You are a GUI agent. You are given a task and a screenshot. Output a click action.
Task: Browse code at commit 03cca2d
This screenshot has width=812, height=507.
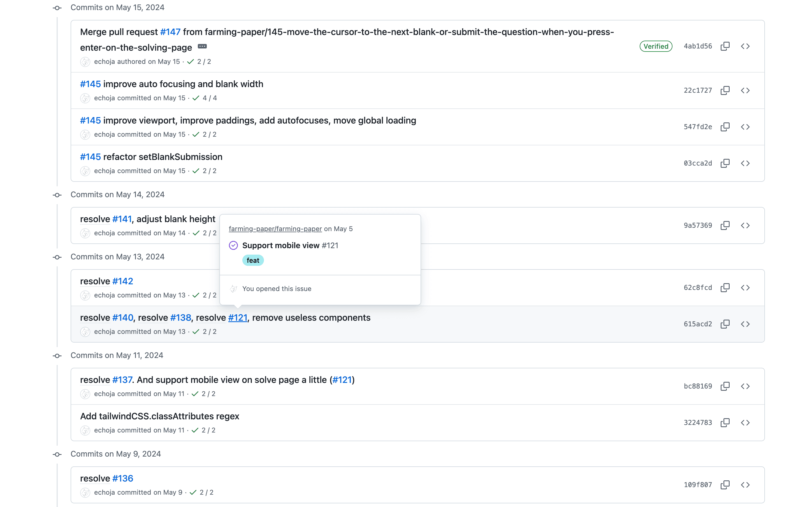tap(745, 163)
